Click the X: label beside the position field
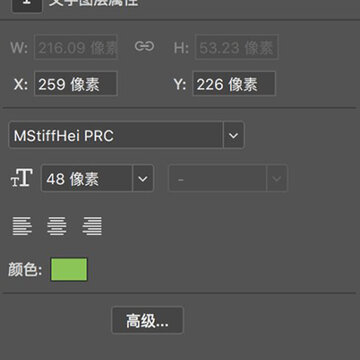The height and width of the screenshot is (360, 360). click(21, 85)
